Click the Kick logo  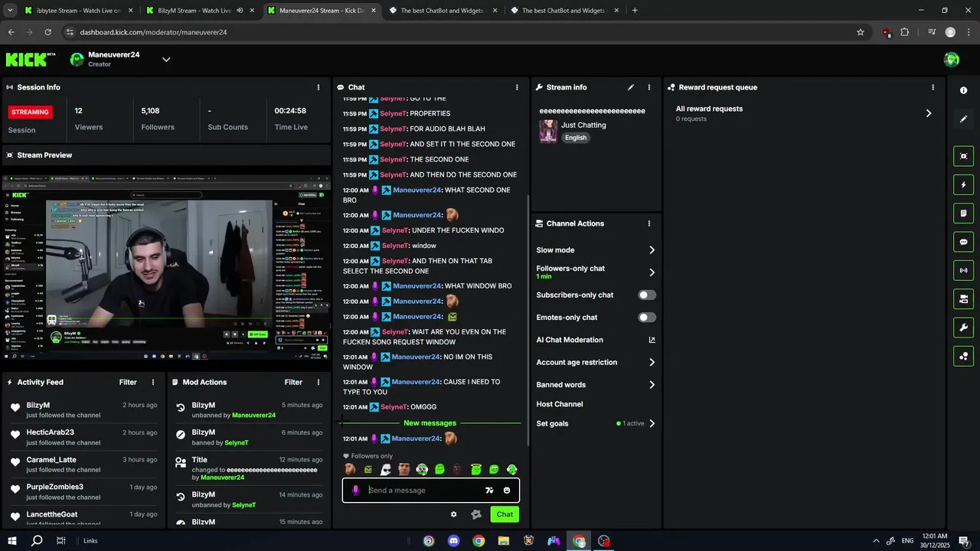pyautogui.click(x=31, y=59)
